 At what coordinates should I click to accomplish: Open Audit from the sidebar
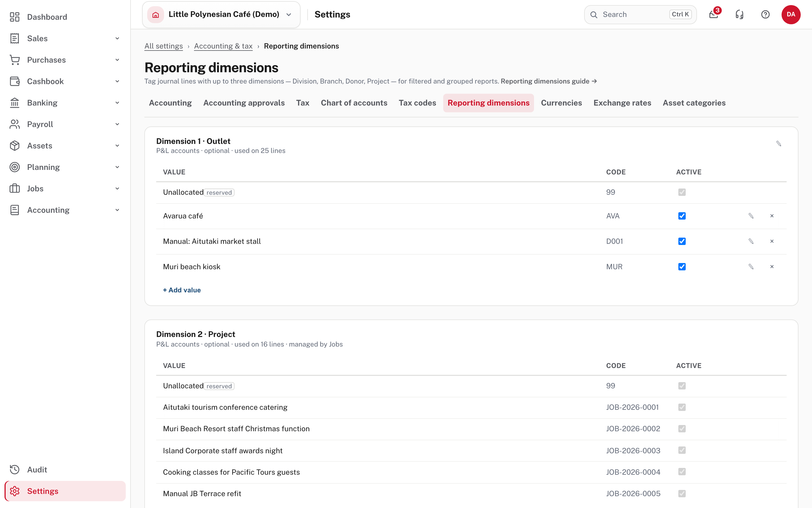click(x=65, y=469)
